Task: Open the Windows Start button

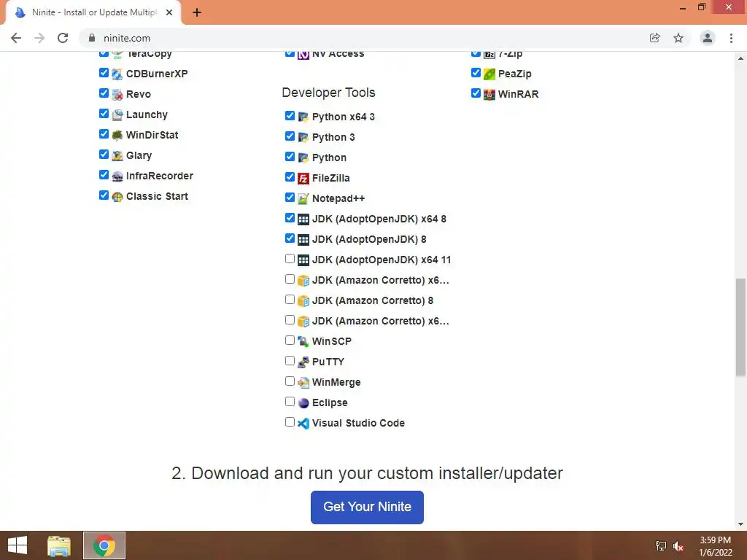Action: click(x=18, y=545)
